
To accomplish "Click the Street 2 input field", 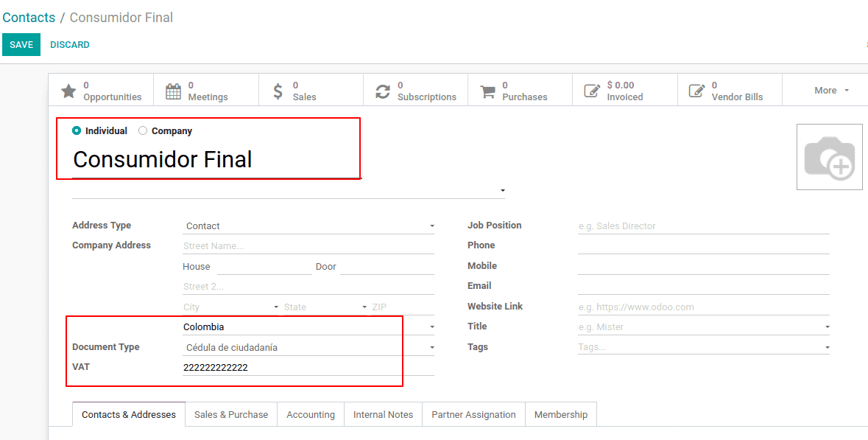I will point(308,287).
